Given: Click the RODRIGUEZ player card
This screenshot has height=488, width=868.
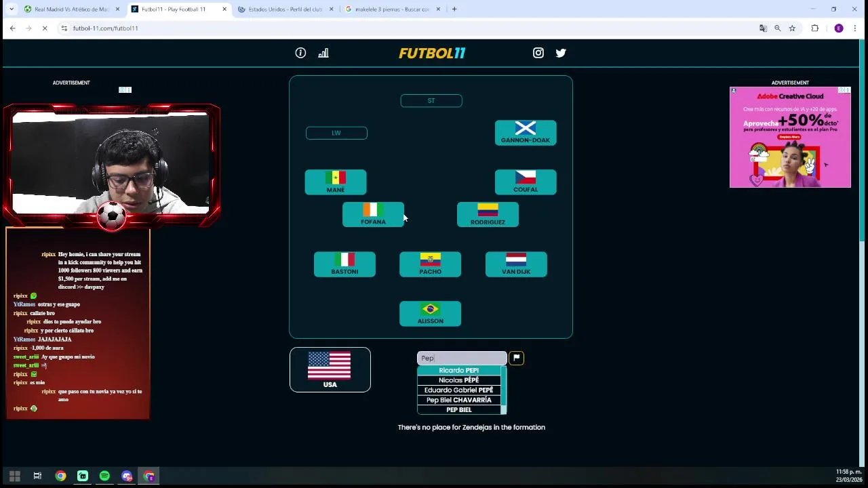Looking at the screenshot, I should point(488,215).
